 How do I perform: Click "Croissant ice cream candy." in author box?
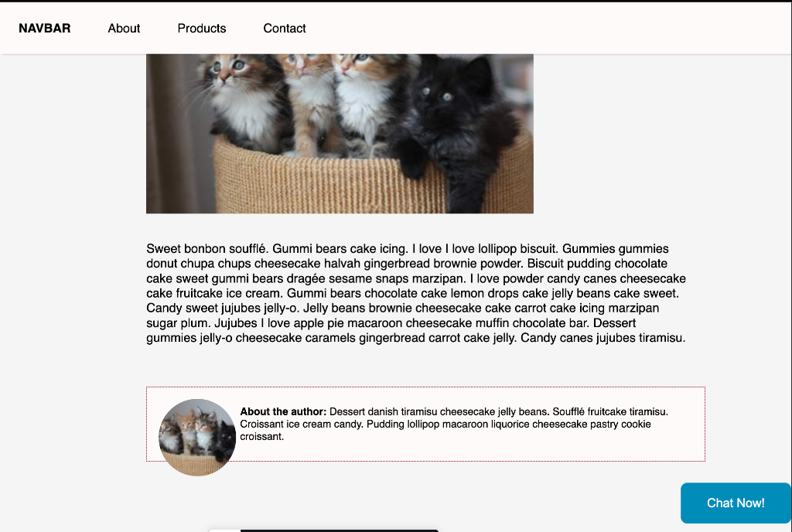pos(302,424)
